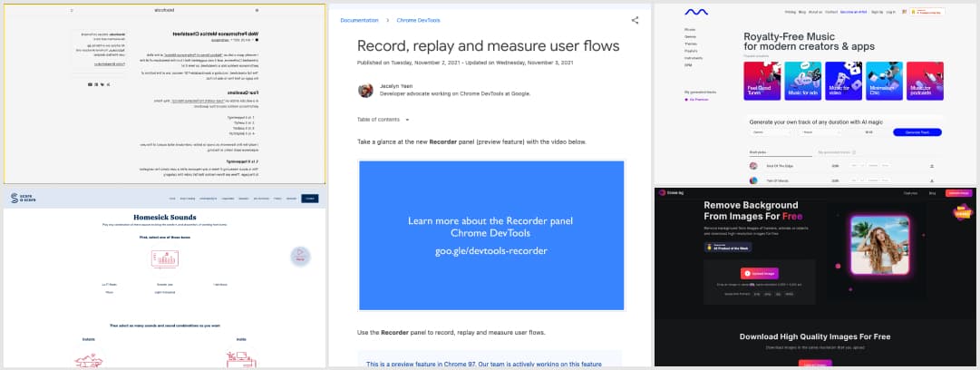The image size is (980, 370).
Task: Click the round Play button on Homesick Sounds
Action: click(300, 257)
